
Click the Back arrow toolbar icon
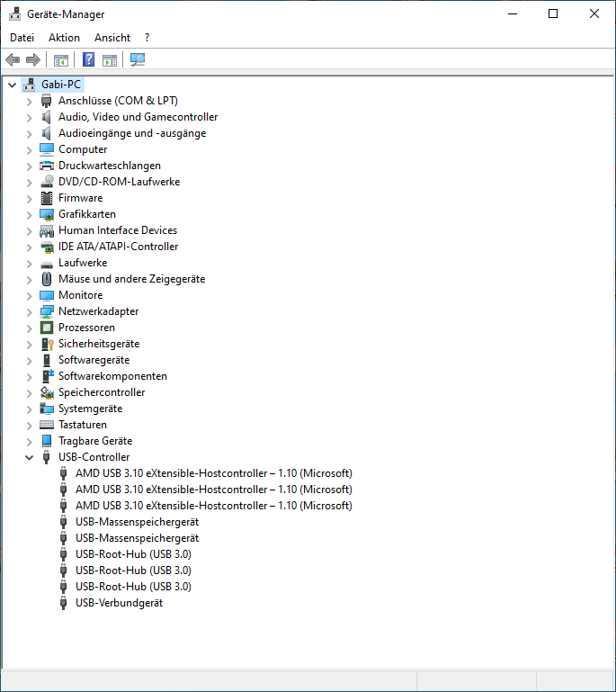pyautogui.click(x=13, y=59)
